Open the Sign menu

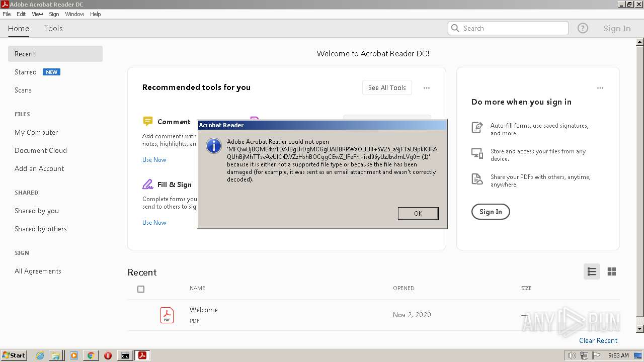pyautogui.click(x=54, y=14)
